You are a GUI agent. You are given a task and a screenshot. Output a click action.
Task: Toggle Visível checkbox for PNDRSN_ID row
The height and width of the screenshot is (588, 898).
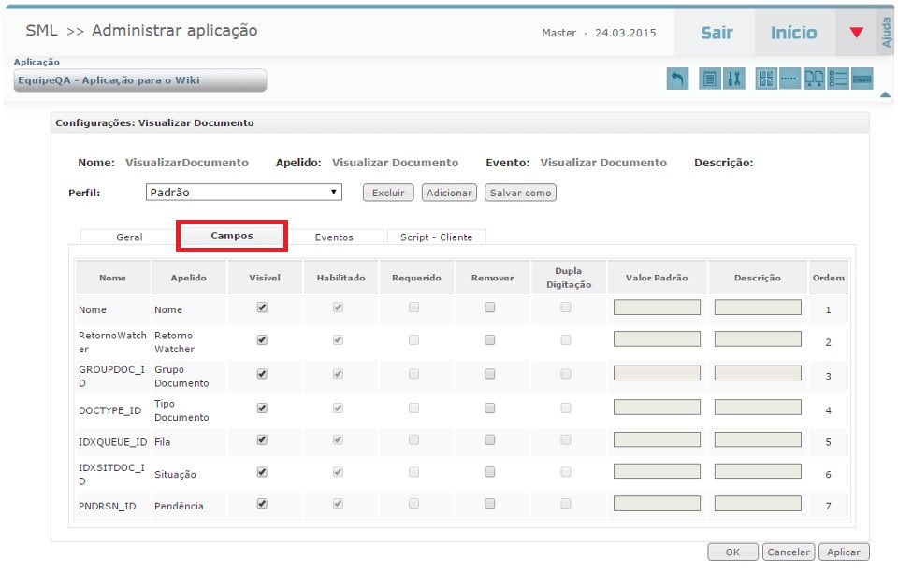tap(262, 504)
